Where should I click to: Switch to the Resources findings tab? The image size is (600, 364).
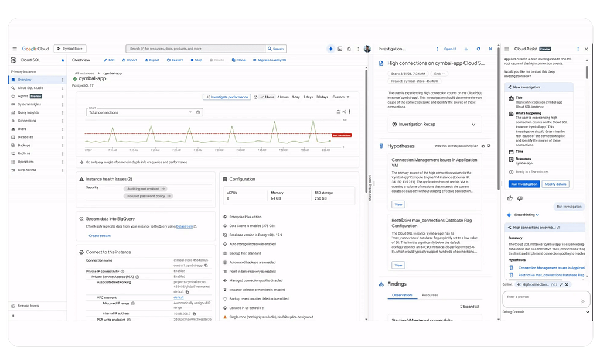[429, 295]
